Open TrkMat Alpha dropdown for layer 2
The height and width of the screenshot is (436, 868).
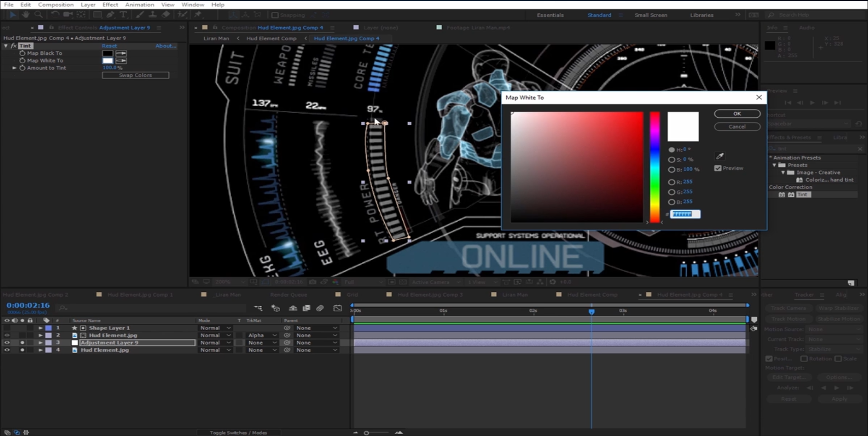point(262,336)
